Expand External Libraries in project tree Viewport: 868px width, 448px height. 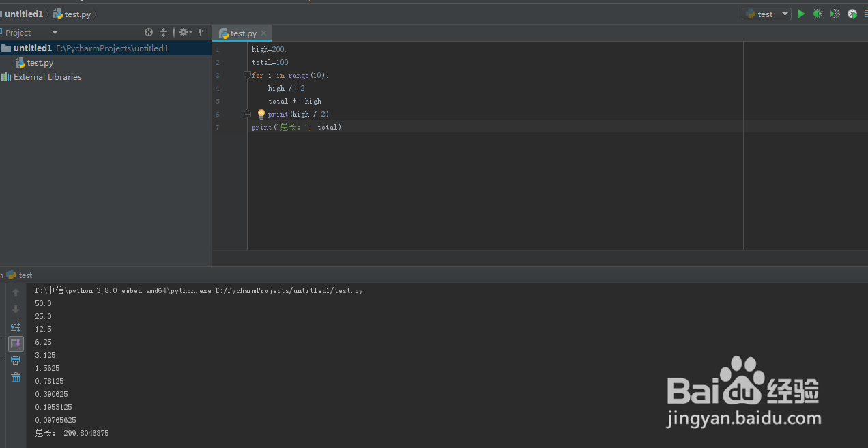point(47,77)
